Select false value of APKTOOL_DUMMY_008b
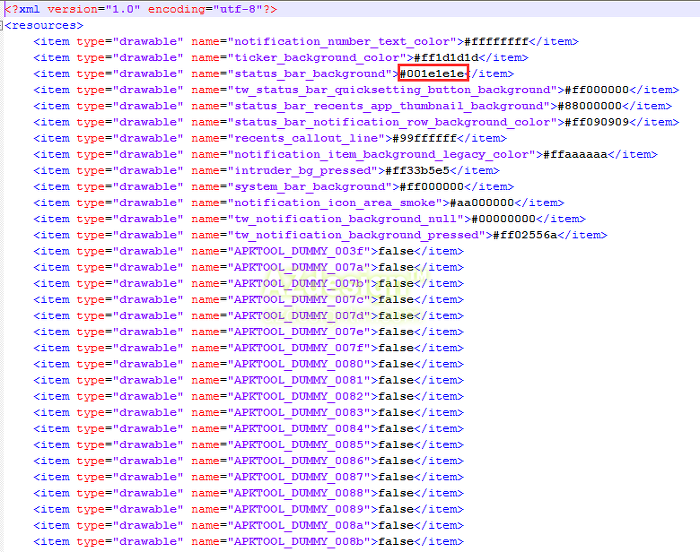This screenshot has width=700, height=552. (396, 541)
